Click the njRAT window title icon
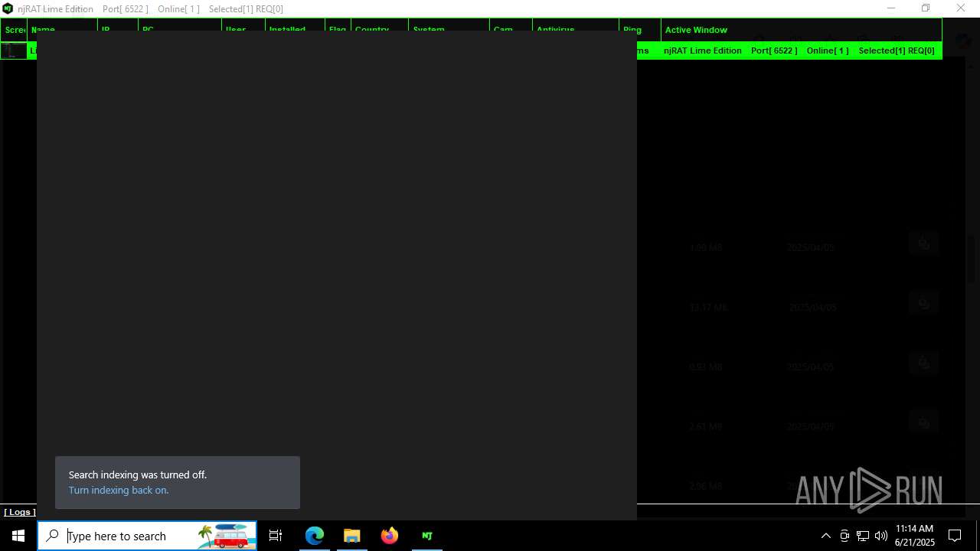This screenshot has height=551, width=980. tap(8, 8)
